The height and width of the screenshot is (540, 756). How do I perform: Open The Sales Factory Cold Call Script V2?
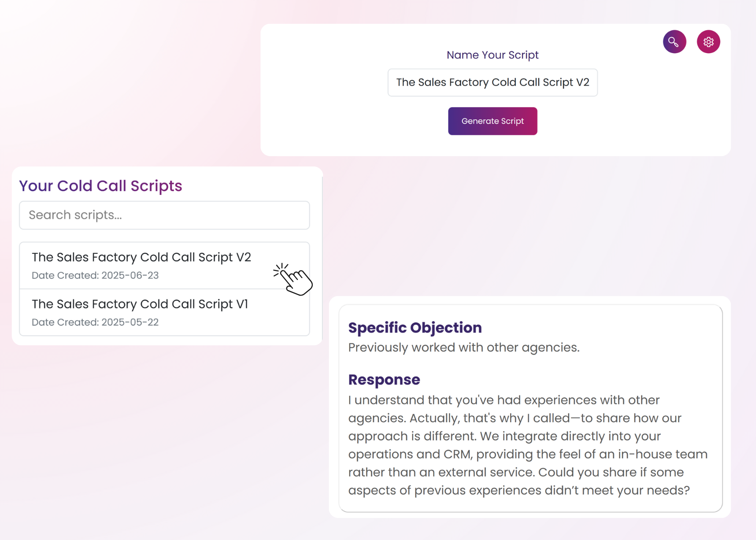(164, 265)
